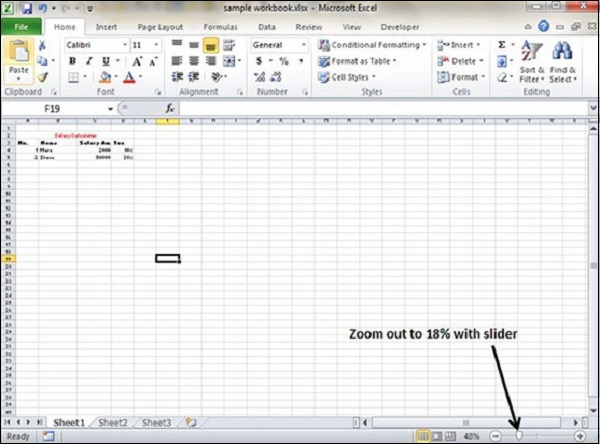The image size is (600, 444).
Task: Switch to Page Layout ribbon tab
Action: tap(160, 27)
